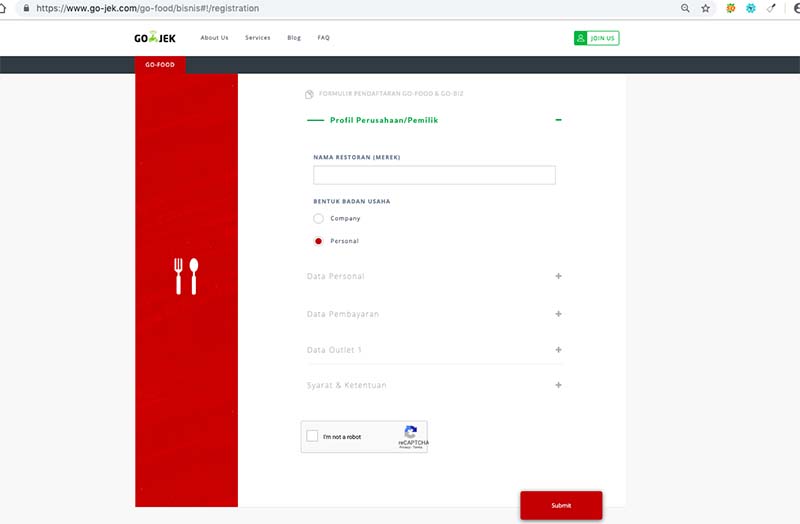Image resolution: width=800 pixels, height=524 pixels.
Task: Open the FAQ menu item
Action: pos(323,38)
